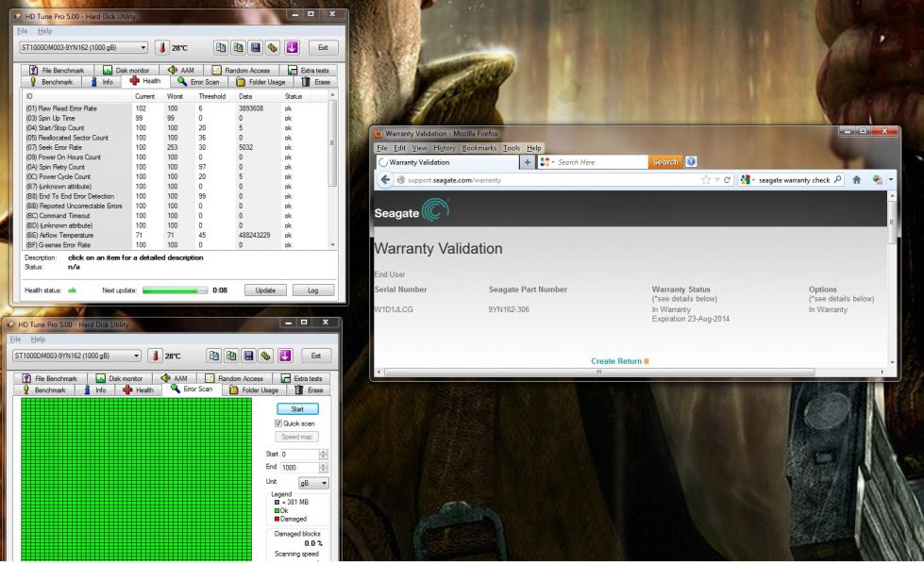Click the purple download arrow icon in top HD Tune
924x563 pixels.
[x=292, y=48]
